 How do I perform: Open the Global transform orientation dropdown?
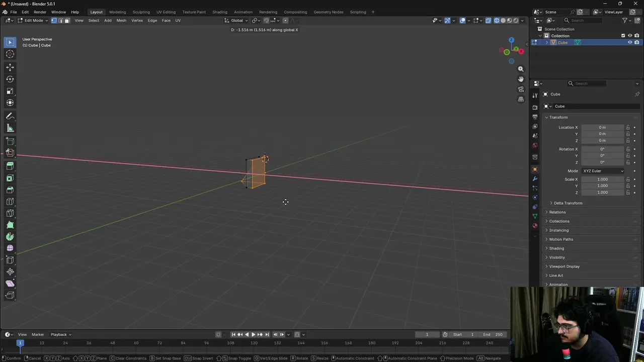pyautogui.click(x=236, y=21)
